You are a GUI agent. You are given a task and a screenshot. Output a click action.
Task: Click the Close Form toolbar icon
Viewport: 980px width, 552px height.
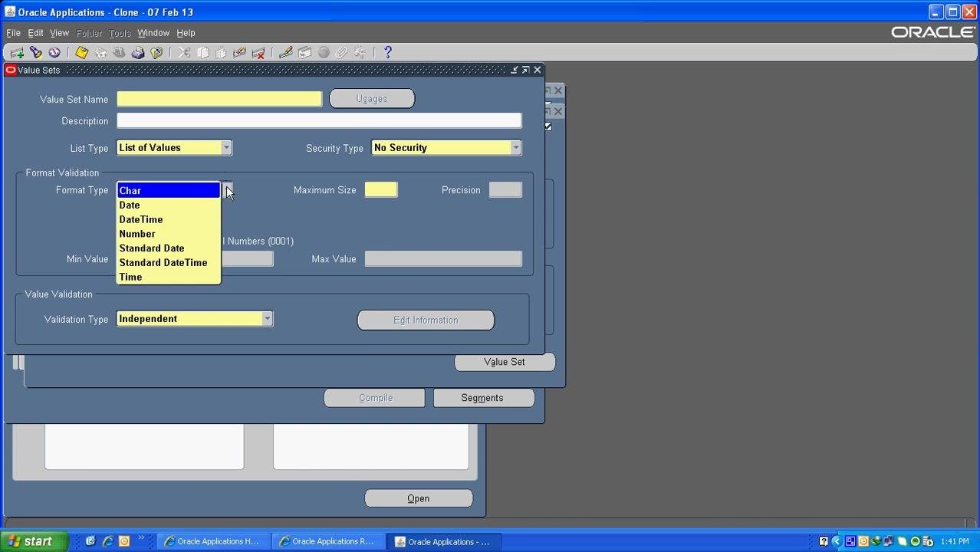(156, 53)
